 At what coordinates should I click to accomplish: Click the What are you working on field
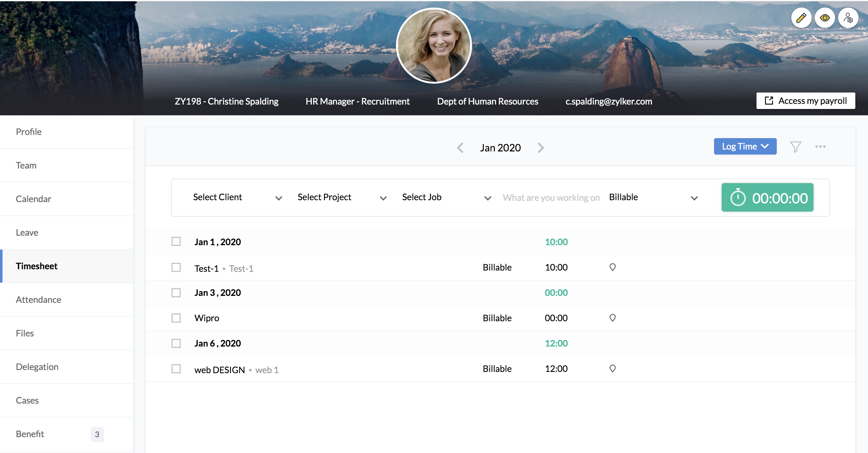(x=551, y=197)
